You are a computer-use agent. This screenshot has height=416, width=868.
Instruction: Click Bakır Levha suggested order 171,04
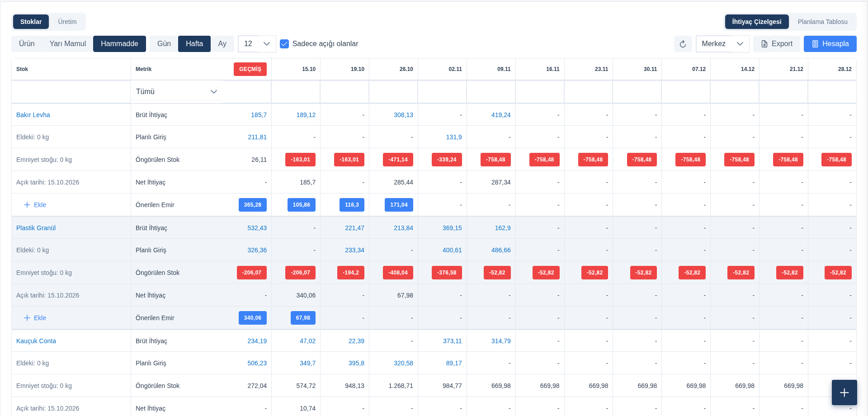[x=399, y=205]
